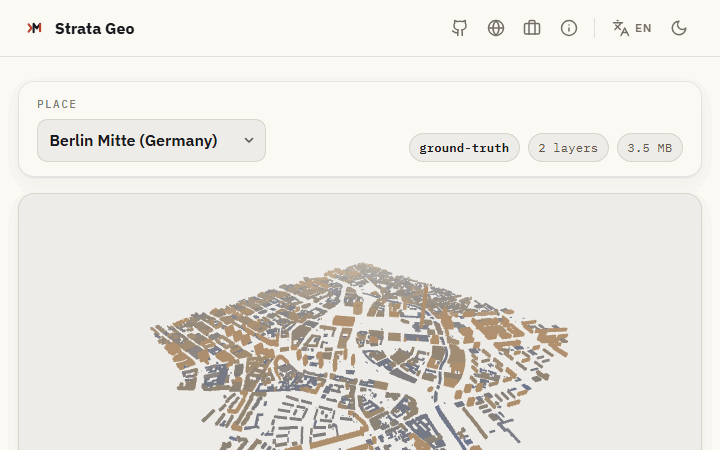Click the Strata Geo title link
720x450 pixels.
pyautogui.click(x=95, y=28)
